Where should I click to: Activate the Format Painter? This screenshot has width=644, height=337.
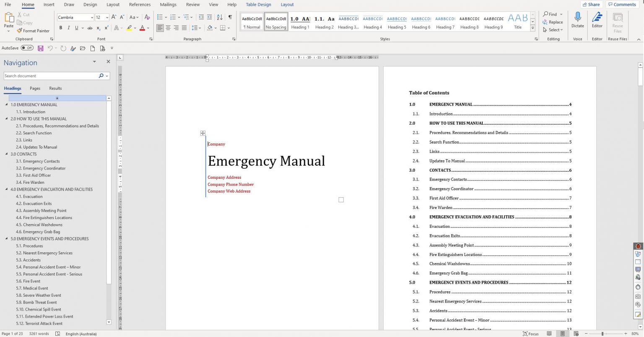[33, 31]
